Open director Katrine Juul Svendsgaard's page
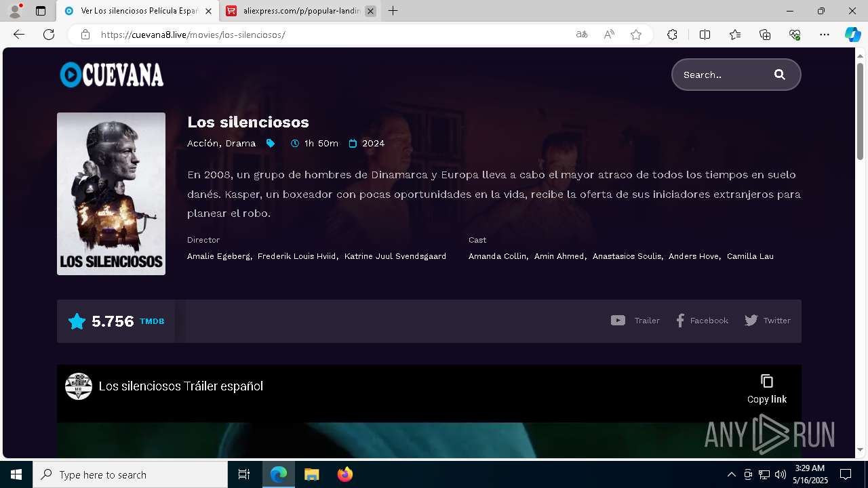868x488 pixels. point(395,256)
